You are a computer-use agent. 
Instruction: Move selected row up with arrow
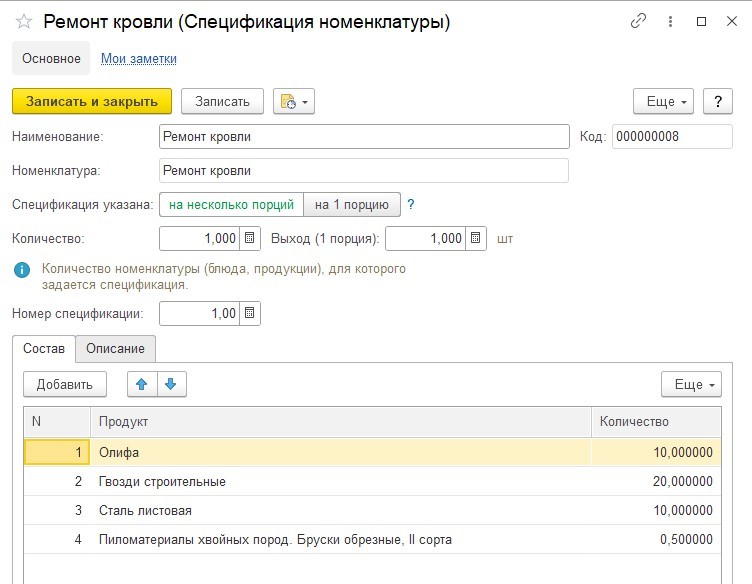[x=142, y=384]
